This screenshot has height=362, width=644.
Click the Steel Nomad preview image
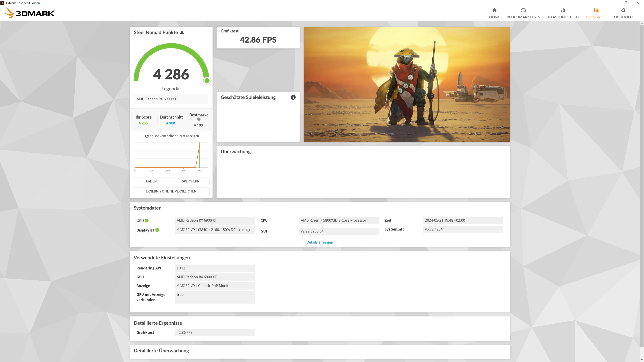point(407,84)
